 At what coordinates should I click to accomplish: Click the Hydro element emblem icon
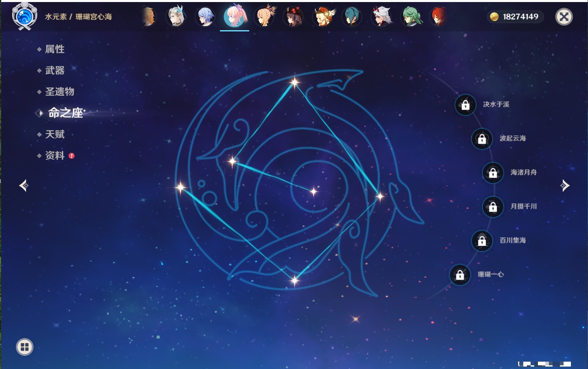click(x=24, y=16)
